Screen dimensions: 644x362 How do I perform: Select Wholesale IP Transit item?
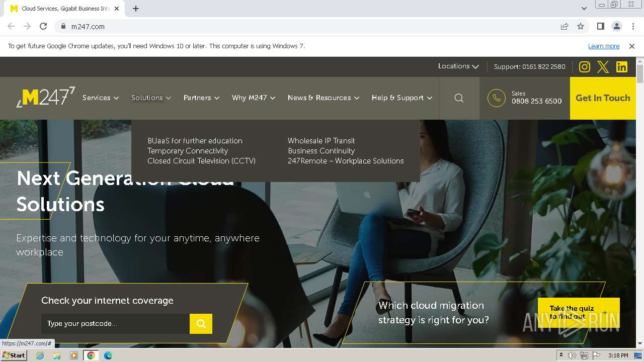(x=321, y=141)
